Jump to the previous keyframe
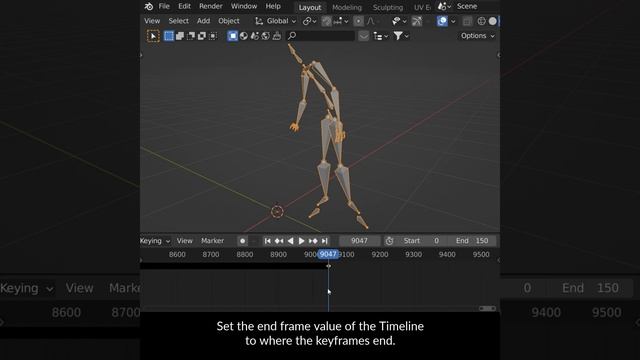640x360 pixels. [279, 241]
